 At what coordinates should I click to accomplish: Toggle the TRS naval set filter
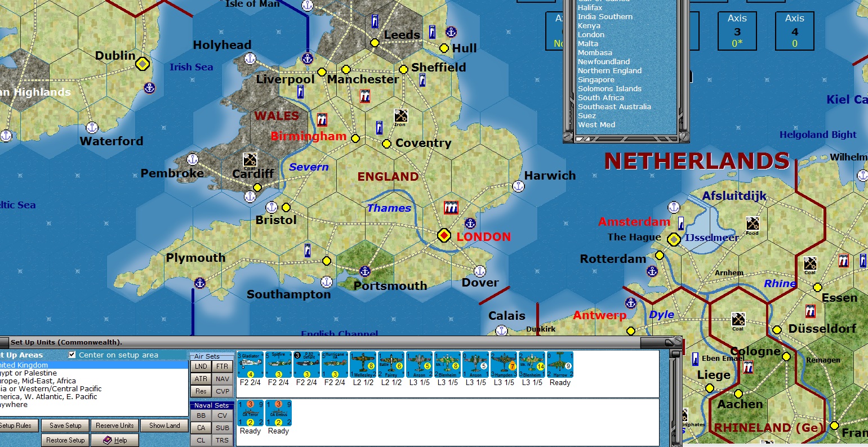tap(222, 441)
